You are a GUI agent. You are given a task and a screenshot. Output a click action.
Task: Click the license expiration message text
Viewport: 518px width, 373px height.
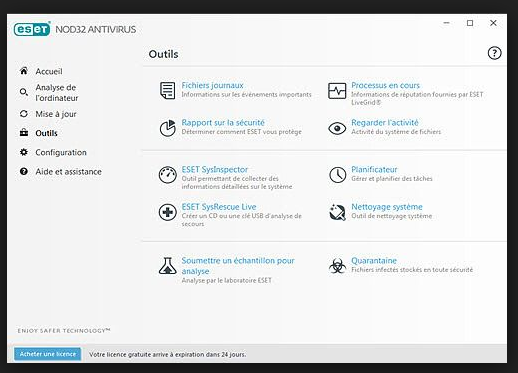pyautogui.click(x=168, y=354)
